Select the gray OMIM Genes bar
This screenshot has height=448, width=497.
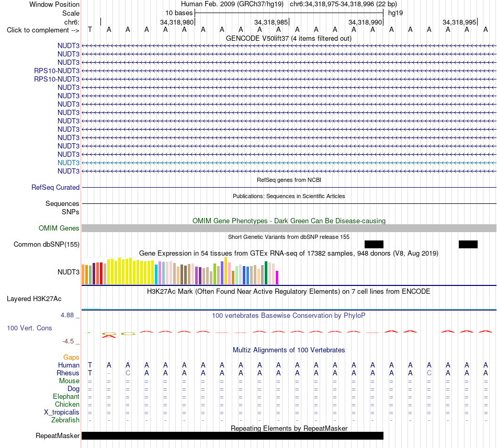click(289, 228)
